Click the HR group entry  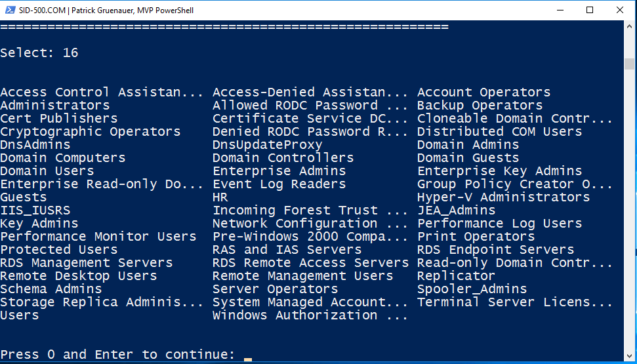(x=220, y=197)
